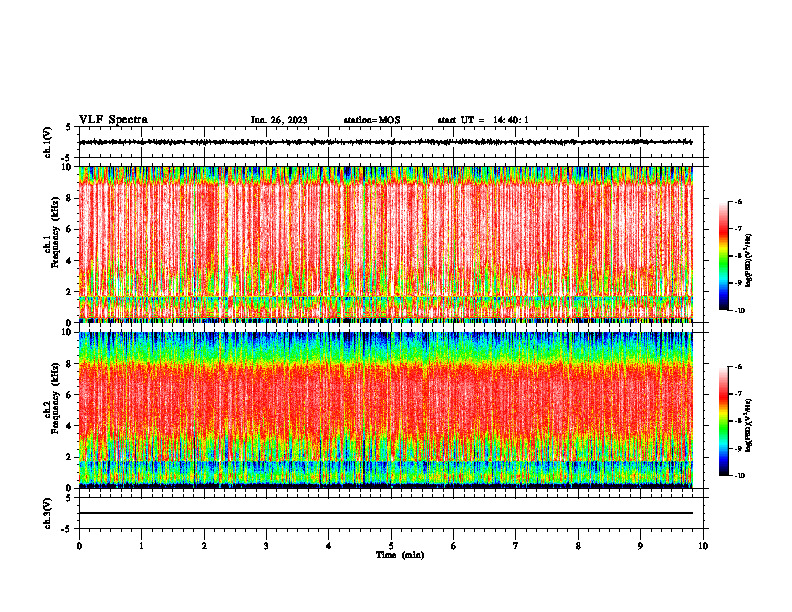
Task: Click the ch.2 spectrogram color bar
Action: tap(723, 421)
